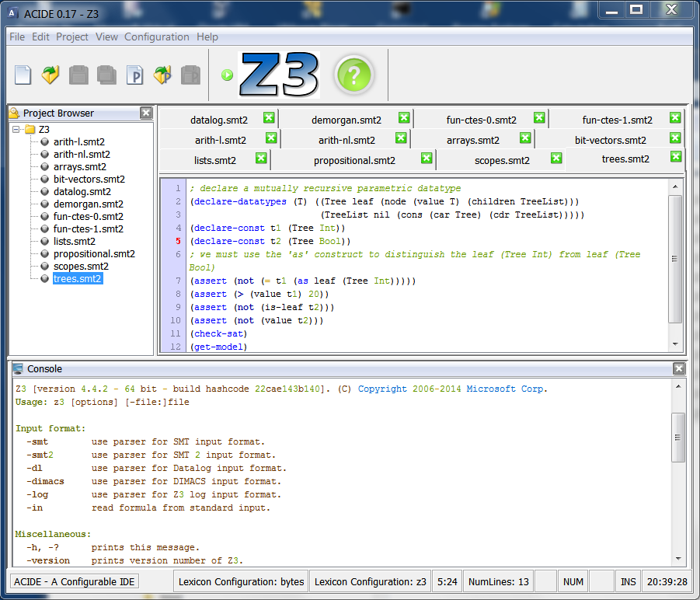Switch to the propositional.smt2 tab
Image resolution: width=700 pixels, height=600 pixels.
coord(354,160)
